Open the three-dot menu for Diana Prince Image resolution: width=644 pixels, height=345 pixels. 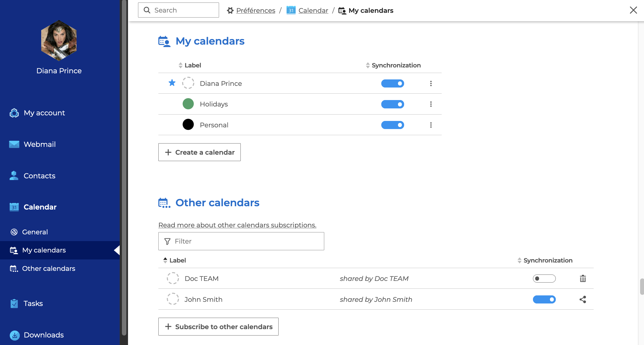pyautogui.click(x=431, y=83)
